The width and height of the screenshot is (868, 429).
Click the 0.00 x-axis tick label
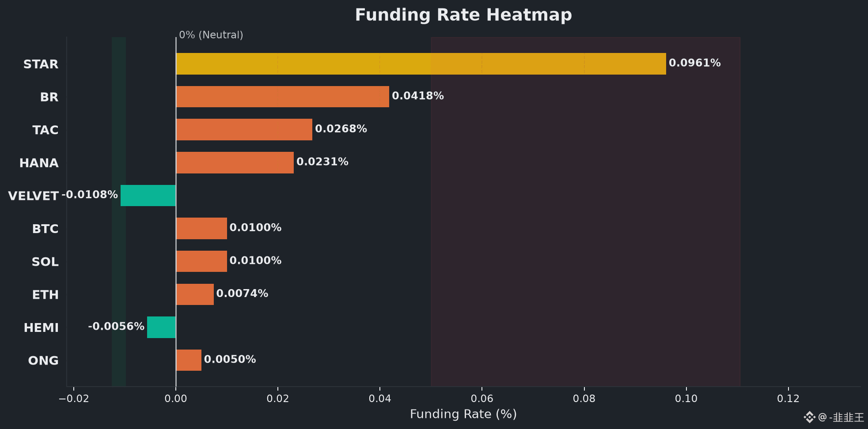(176, 399)
